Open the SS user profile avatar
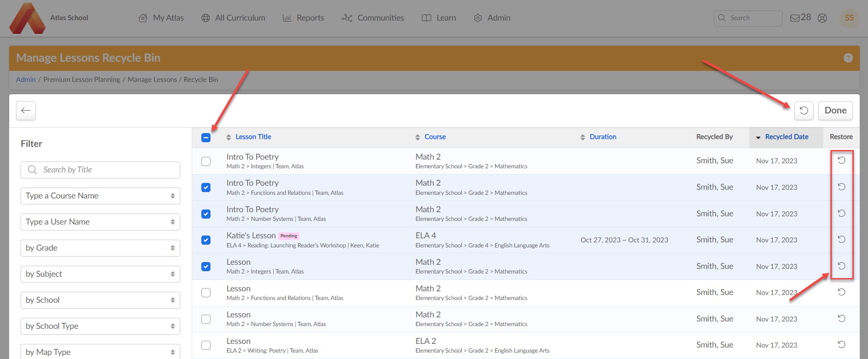Screen dimensions: 868x359 [849, 18]
